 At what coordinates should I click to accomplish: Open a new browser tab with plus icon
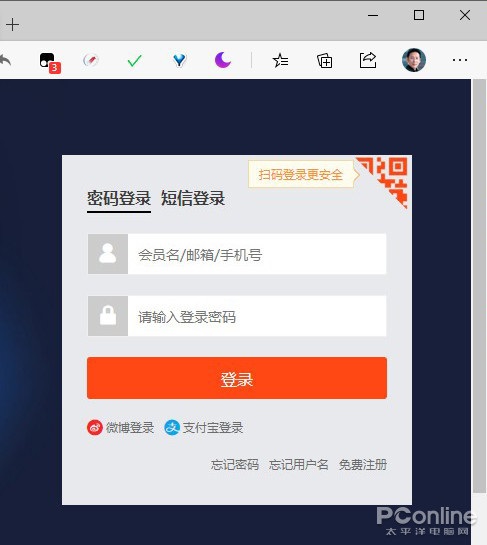pyautogui.click(x=13, y=25)
